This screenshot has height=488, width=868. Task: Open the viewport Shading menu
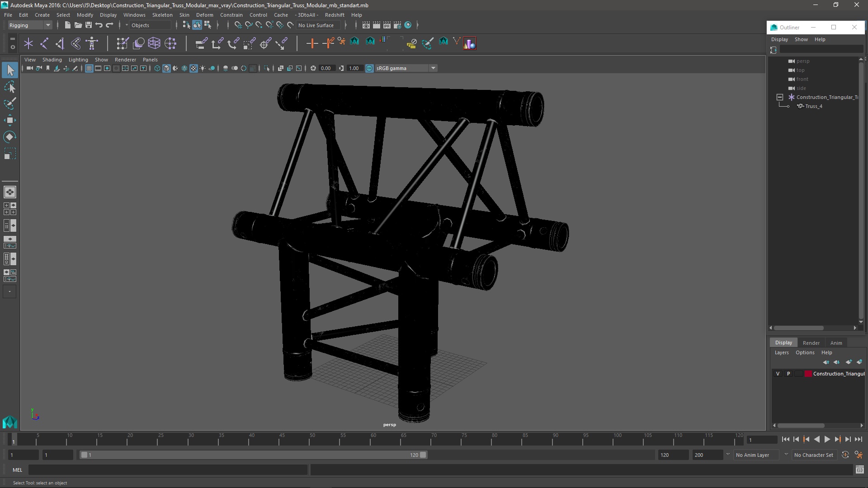pyautogui.click(x=52, y=60)
